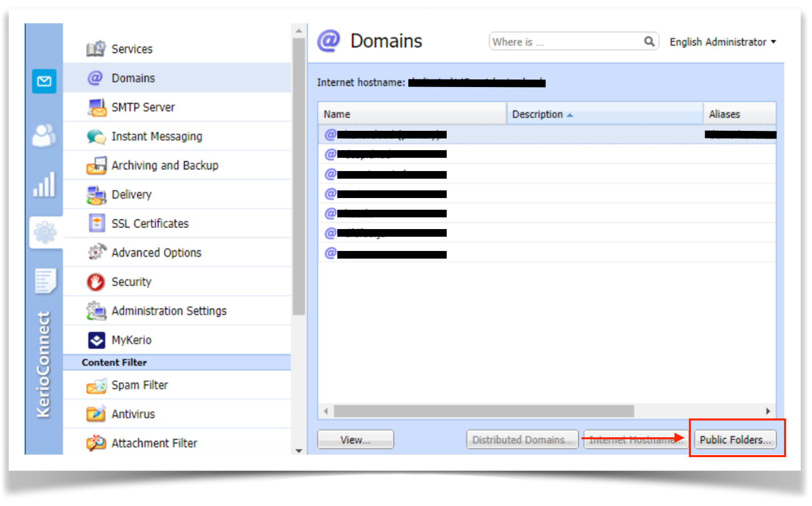Open Administration Settings page
Screen dimensions: 812x506
point(177,311)
